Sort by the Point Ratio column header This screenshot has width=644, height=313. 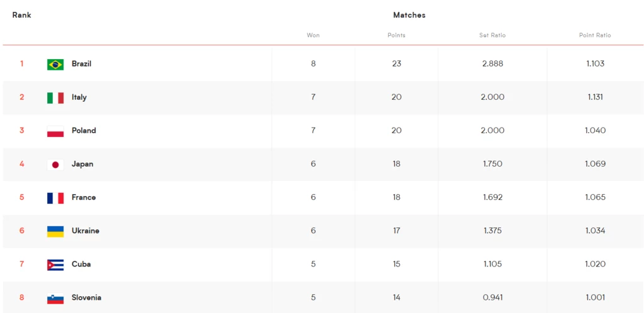[595, 35]
